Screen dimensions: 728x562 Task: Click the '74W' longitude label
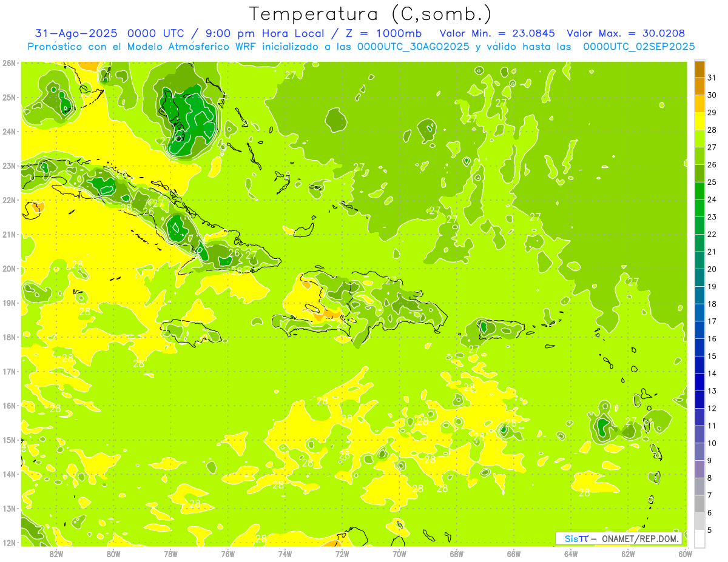pyautogui.click(x=285, y=554)
